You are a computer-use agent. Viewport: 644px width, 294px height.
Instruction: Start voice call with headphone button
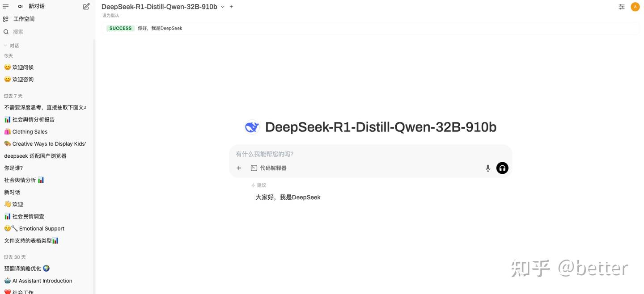[502, 168]
